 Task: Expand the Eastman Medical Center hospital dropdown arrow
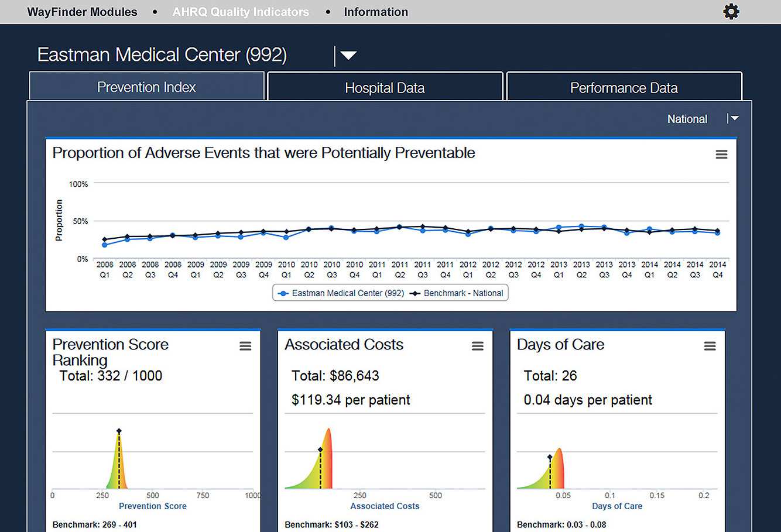tap(348, 56)
